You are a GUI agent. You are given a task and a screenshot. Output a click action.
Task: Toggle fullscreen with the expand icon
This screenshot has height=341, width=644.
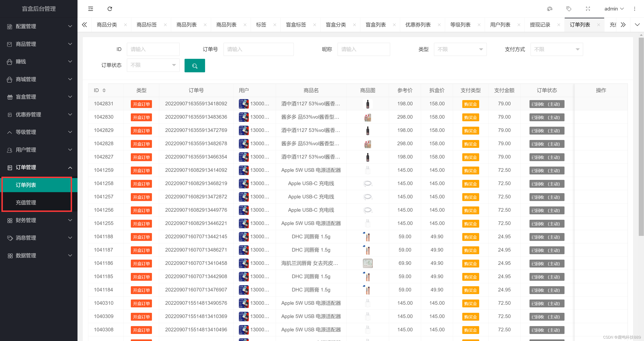[588, 9]
